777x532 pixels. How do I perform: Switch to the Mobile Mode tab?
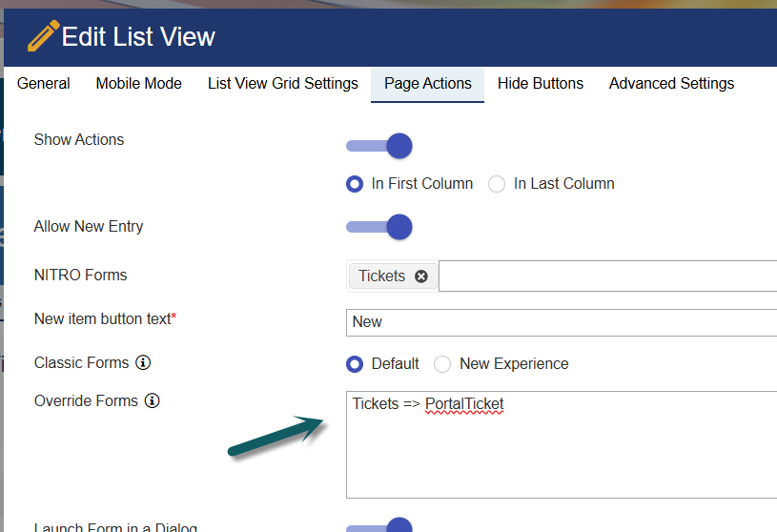click(x=139, y=84)
